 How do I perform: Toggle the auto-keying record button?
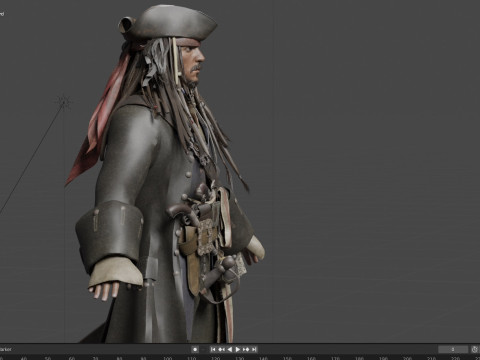coord(195,349)
